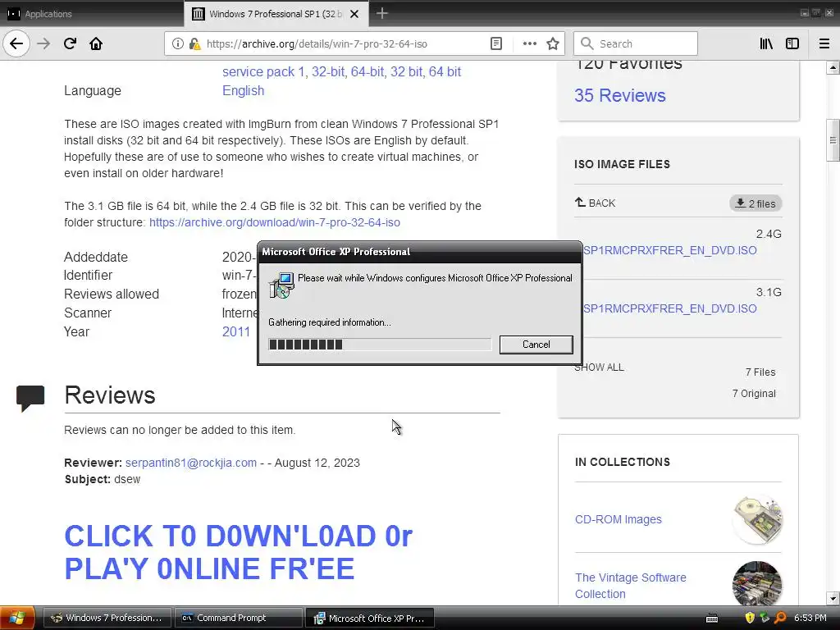Open the Firefox hamburger menu
Image resolution: width=840 pixels, height=630 pixels.
[824, 43]
